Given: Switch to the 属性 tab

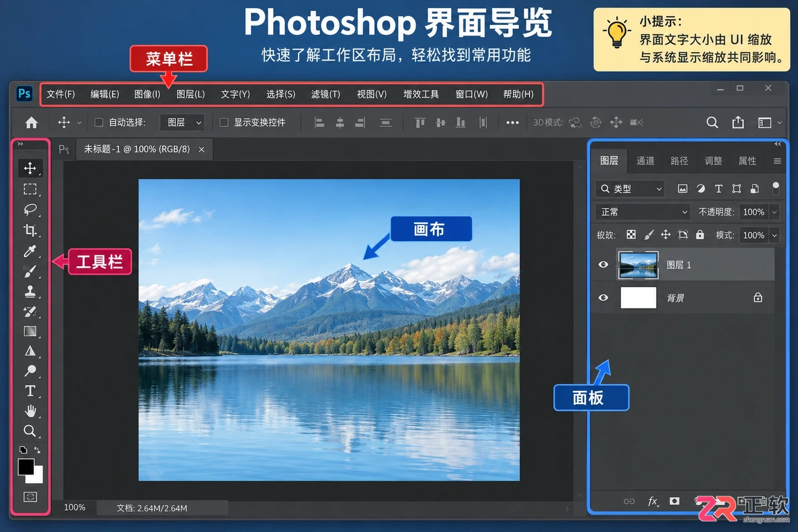Looking at the screenshot, I should click(747, 161).
